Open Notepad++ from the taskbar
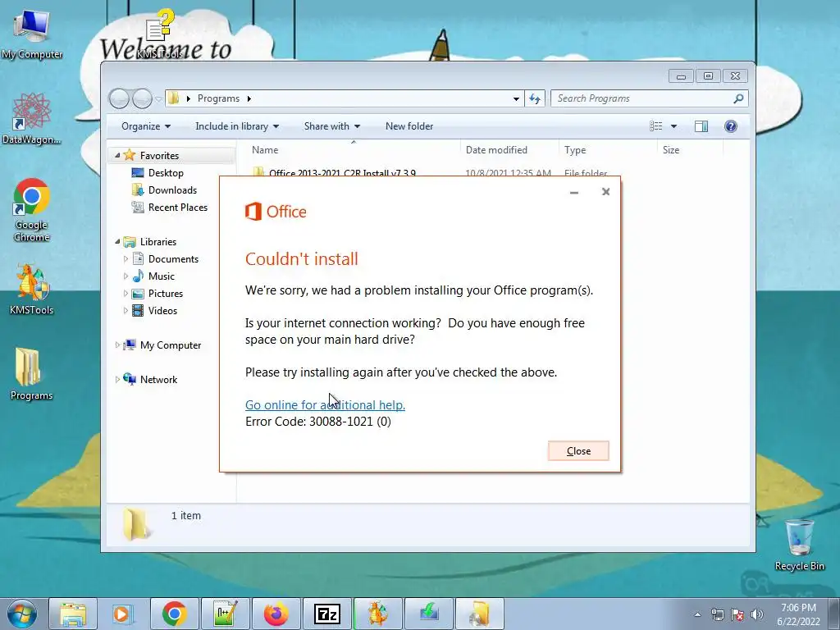 point(225,614)
